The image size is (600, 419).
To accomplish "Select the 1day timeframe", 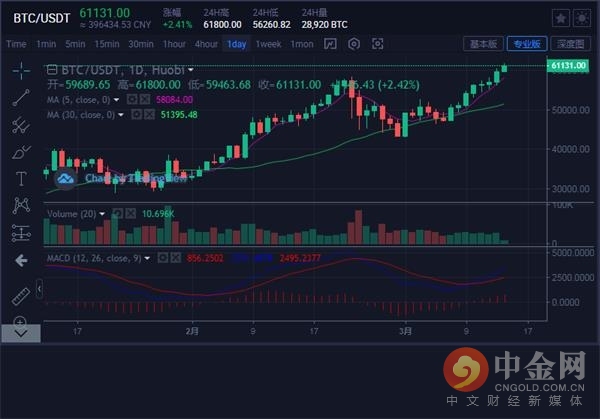I will [236, 44].
